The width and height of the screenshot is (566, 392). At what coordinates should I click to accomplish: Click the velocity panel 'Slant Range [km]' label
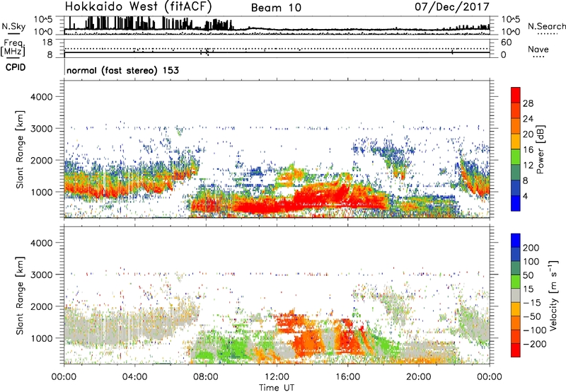pos(20,296)
